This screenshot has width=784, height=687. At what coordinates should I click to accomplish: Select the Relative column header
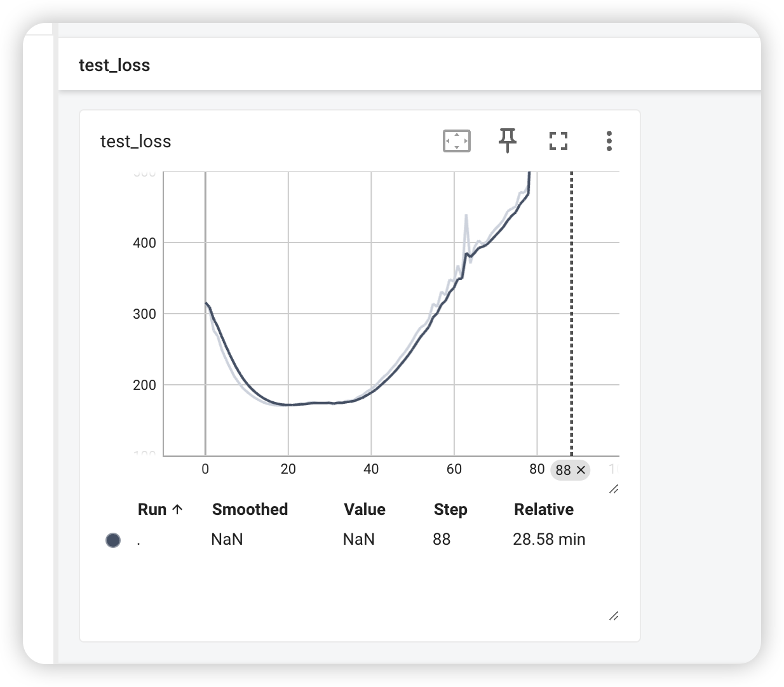543,509
